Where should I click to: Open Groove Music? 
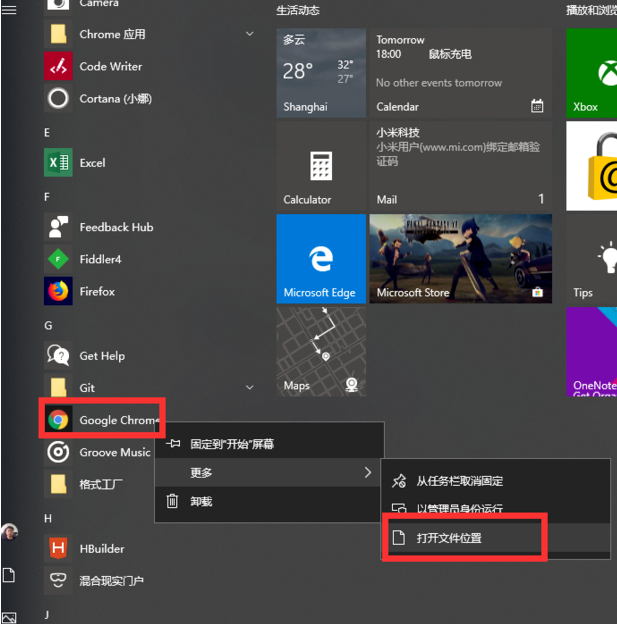tap(98, 452)
